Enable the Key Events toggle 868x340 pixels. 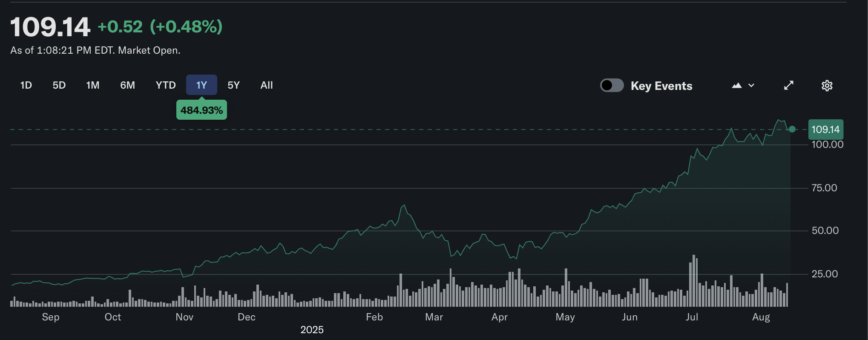(612, 85)
